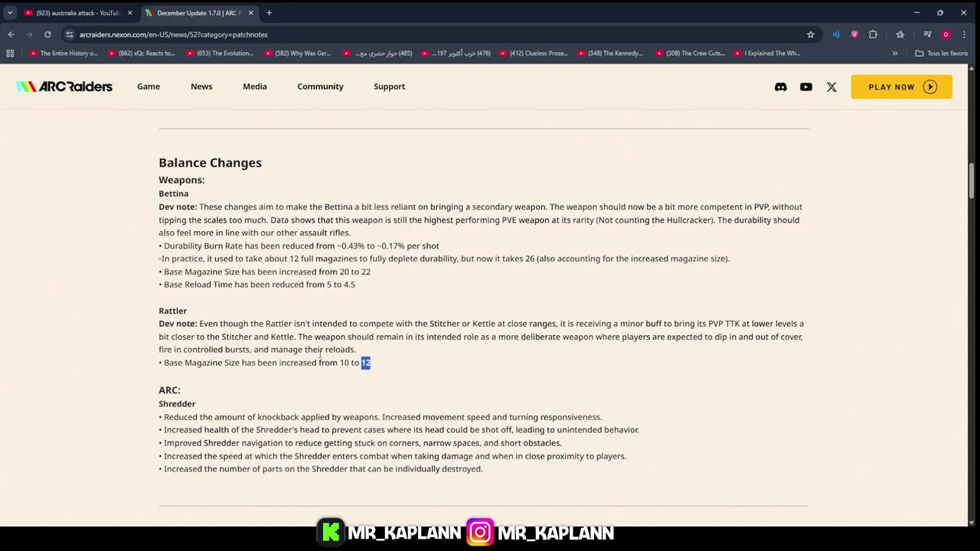Close the December Update 1.7.0 tab
This screenshot has height=551, width=980.
pyautogui.click(x=250, y=13)
